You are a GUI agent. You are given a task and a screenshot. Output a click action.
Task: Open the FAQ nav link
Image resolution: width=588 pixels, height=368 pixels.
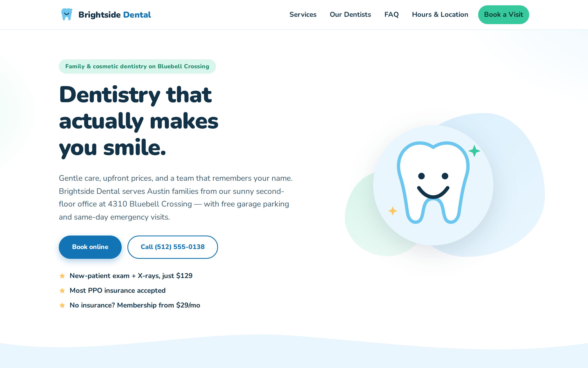point(391,15)
